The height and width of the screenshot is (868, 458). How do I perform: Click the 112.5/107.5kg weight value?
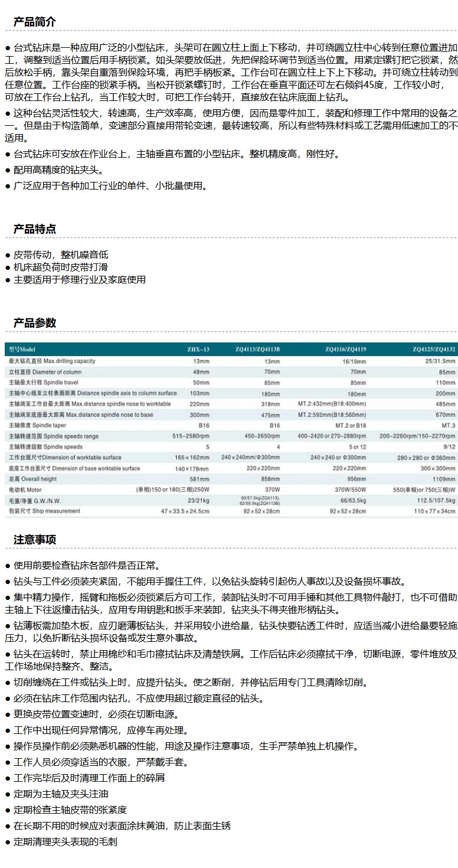(435, 500)
